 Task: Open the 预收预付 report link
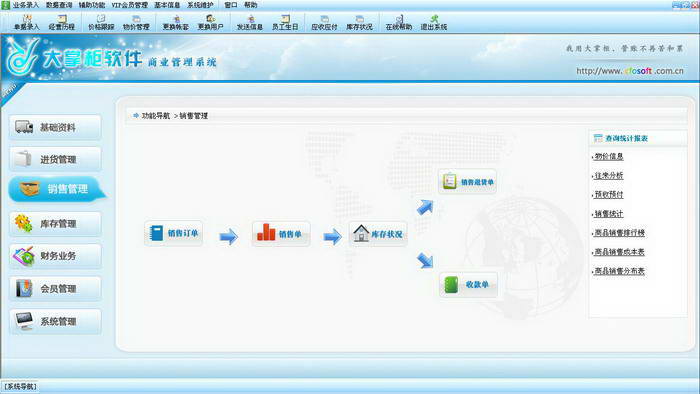point(608,195)
